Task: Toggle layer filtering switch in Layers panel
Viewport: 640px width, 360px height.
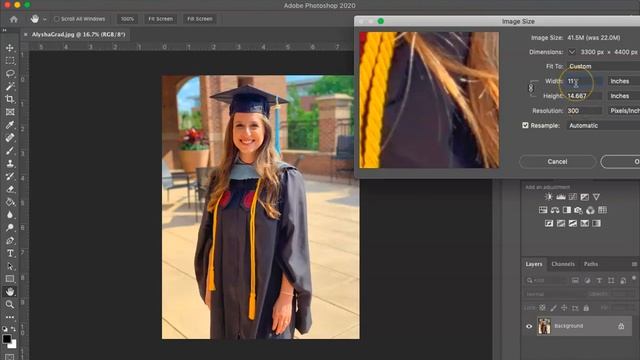Action: [x=634, y=278]
